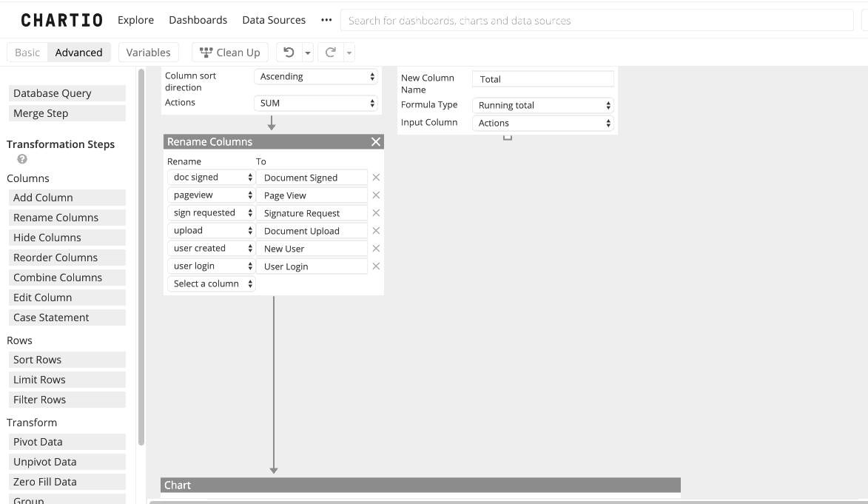Remove the sign requested rename row

tap(376, 212)
